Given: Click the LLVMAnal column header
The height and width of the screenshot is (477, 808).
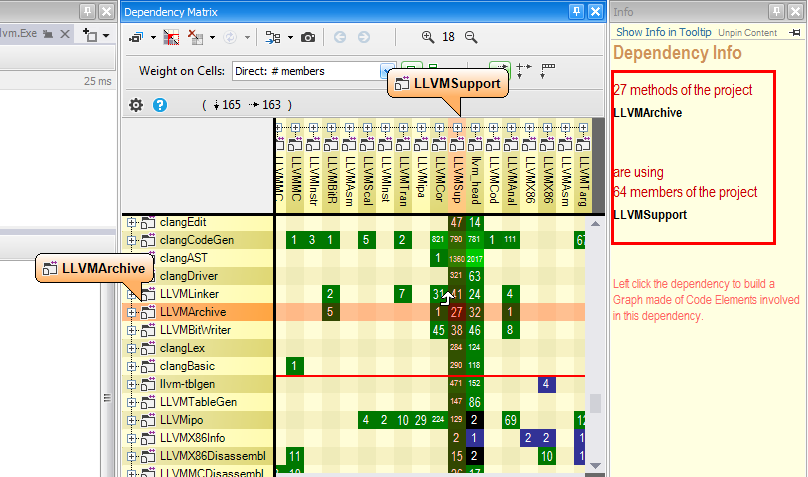Looking at the screenshot, I should pyautogui.click(x=511, y=180).
